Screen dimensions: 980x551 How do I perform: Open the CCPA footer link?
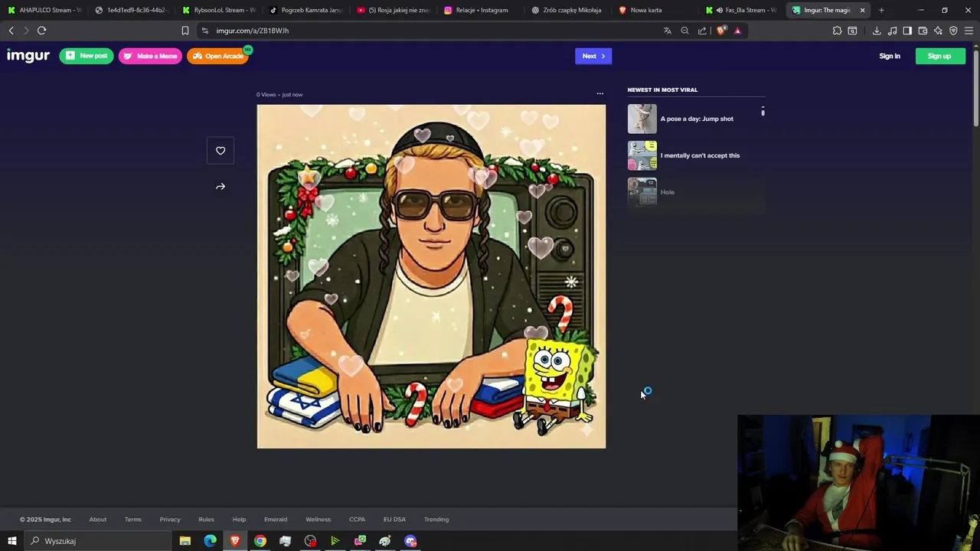(357, 520)
